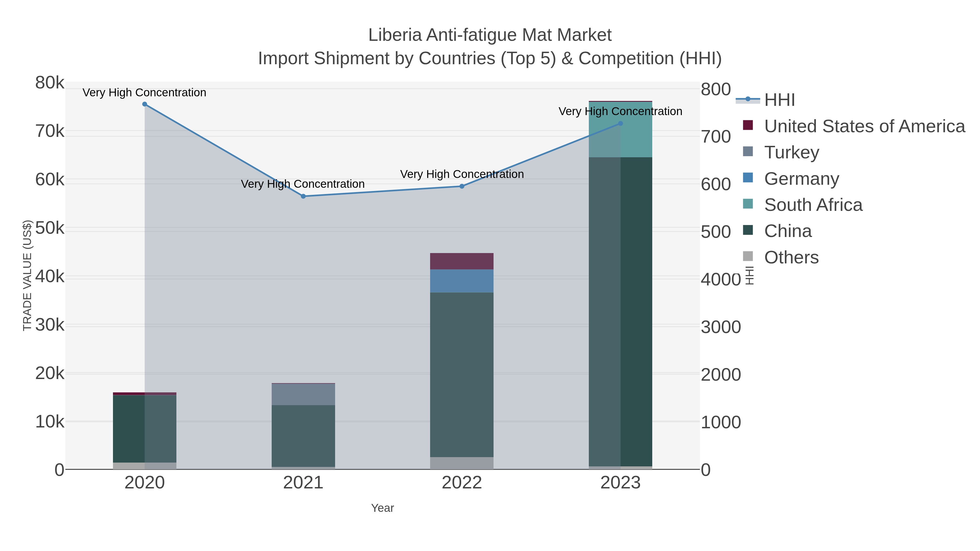Click 'Very High Concentration' label above 2020
The image size is (980, 551).
144,93
